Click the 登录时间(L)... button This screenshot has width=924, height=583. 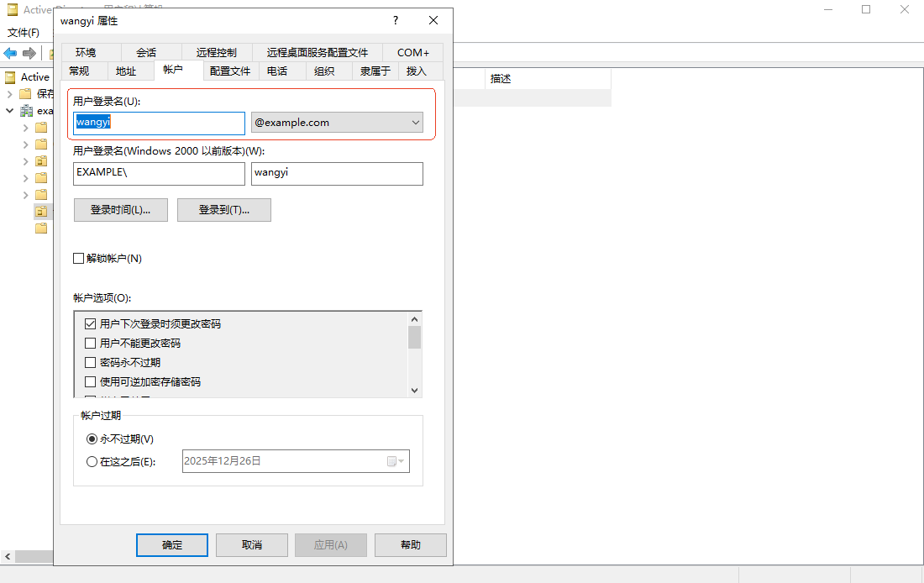click(x=121, y=210)
